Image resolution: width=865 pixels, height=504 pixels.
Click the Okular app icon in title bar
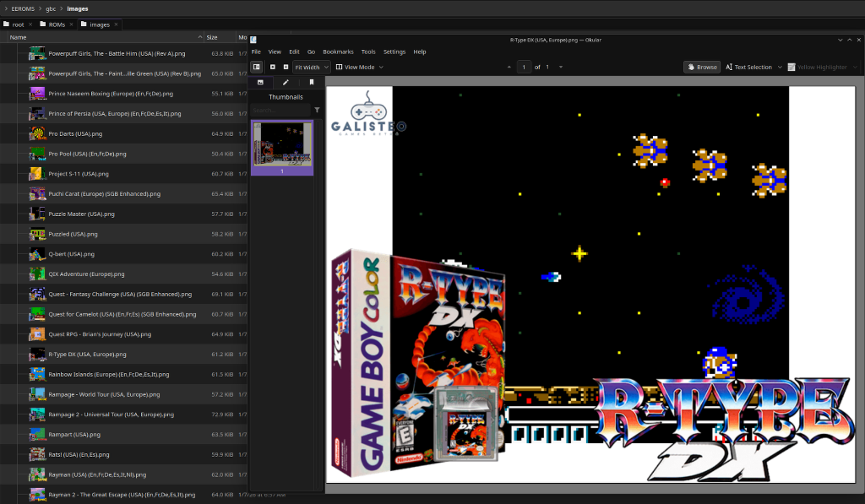[x=253, y=40]
